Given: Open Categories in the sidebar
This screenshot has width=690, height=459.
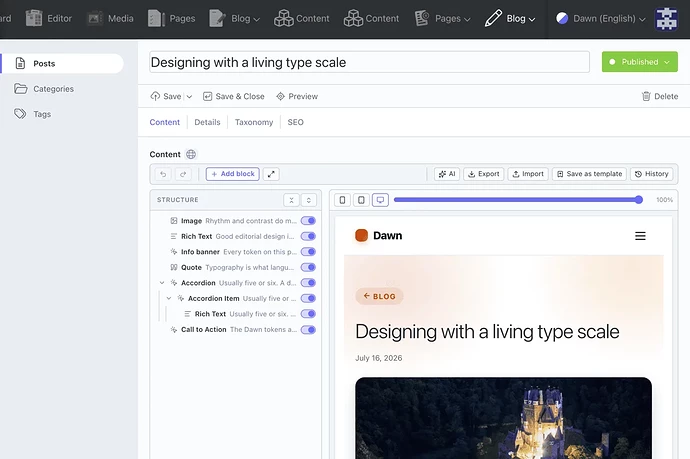Looking at the screenshot, I should tap(44, 89).
